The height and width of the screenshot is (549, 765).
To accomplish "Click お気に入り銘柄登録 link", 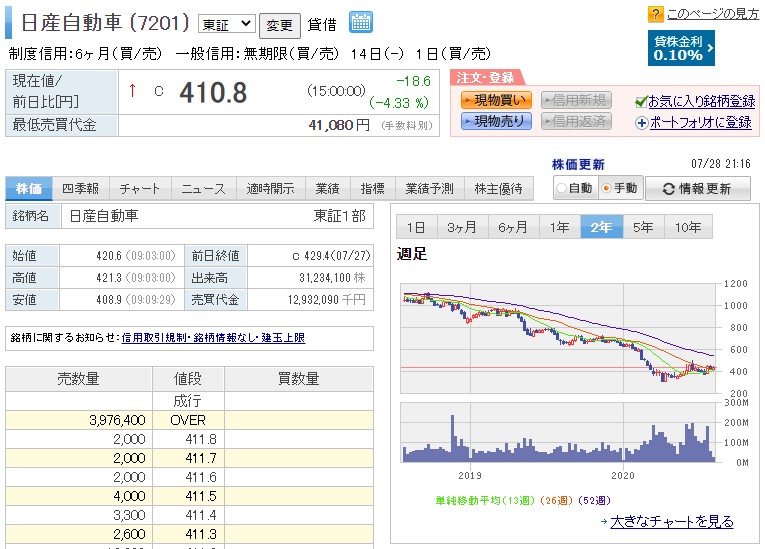I will pyautogui.click(x=702, y=102).
